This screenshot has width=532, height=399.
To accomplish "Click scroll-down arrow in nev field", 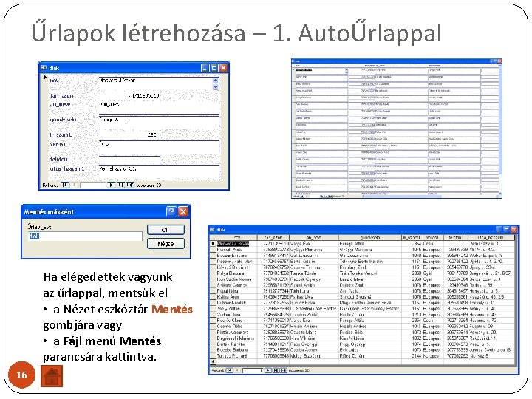I will (x=216, y=87).
